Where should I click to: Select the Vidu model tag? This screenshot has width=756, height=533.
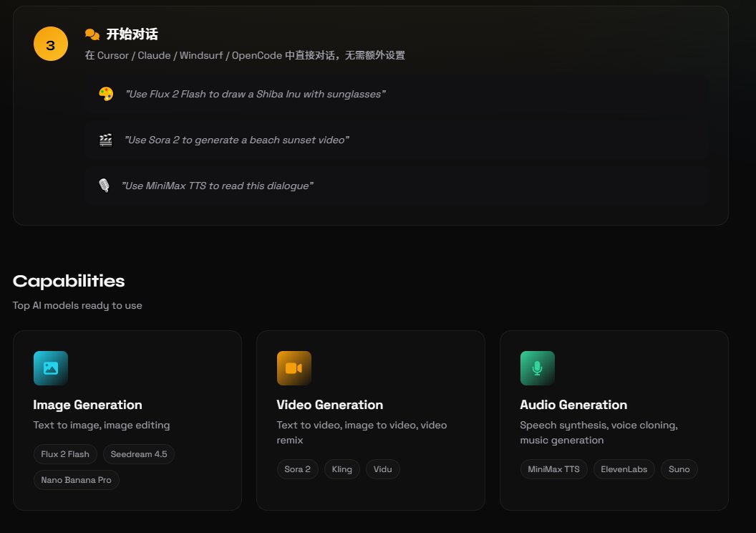point(382,469)
